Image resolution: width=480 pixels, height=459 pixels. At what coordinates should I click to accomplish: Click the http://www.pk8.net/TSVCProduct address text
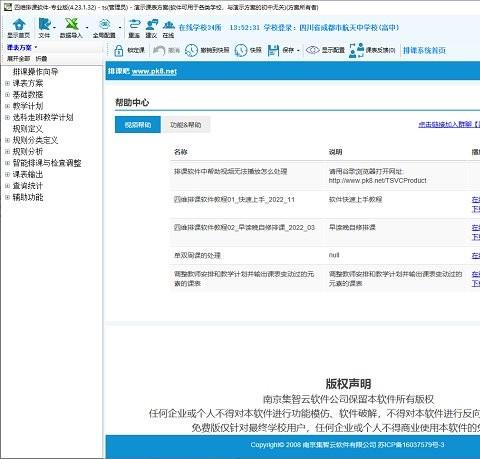click(x=377, y=180)
